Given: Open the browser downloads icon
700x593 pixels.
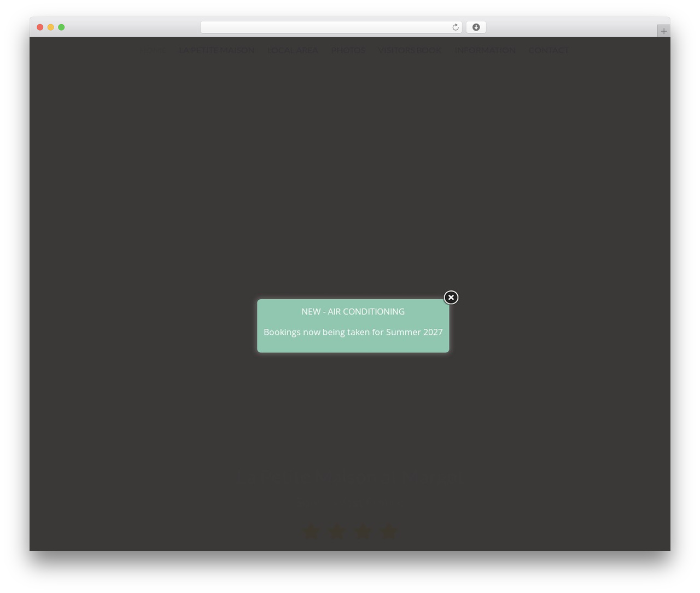Looking at the screenshot, I should 476,27.
